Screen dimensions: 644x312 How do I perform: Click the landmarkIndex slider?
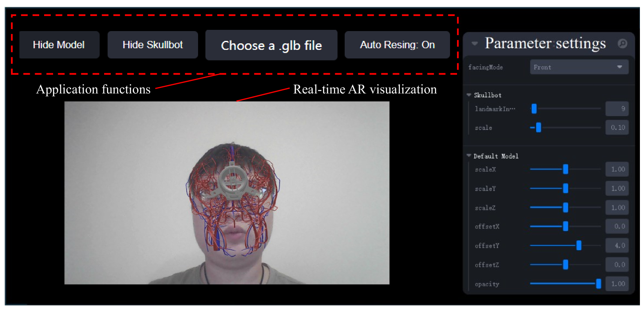click(566, 109)
